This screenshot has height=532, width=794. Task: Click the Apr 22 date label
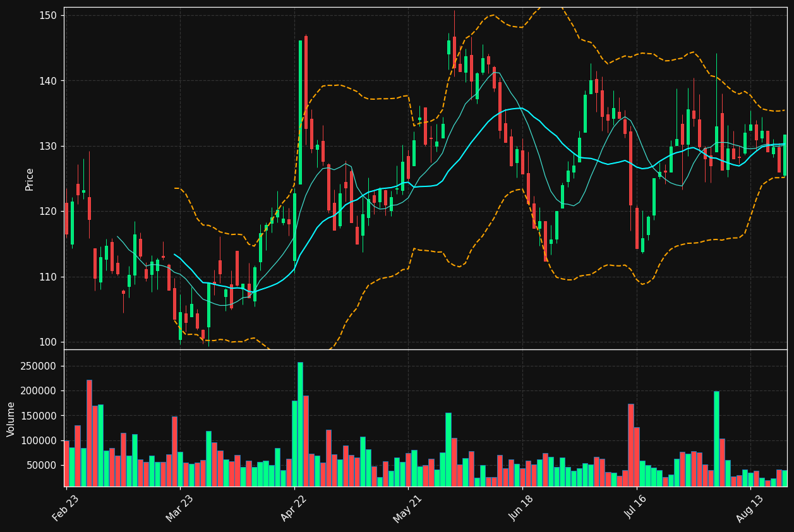294,507
